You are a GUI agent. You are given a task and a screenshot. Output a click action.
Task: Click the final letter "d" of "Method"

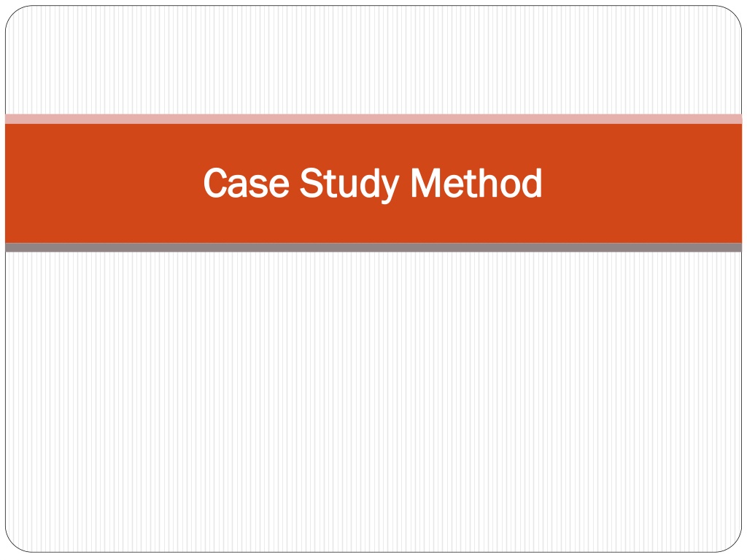pyautogui.click(x=532, y=183)
